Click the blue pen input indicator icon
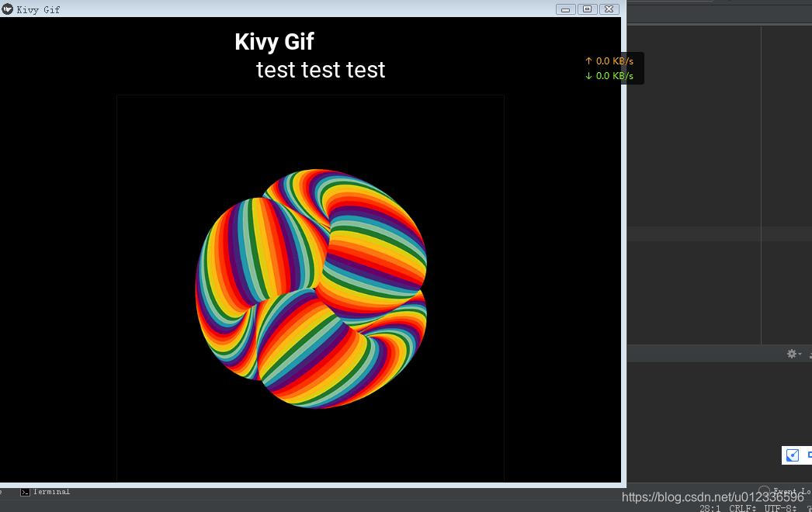 coord(792,455)
